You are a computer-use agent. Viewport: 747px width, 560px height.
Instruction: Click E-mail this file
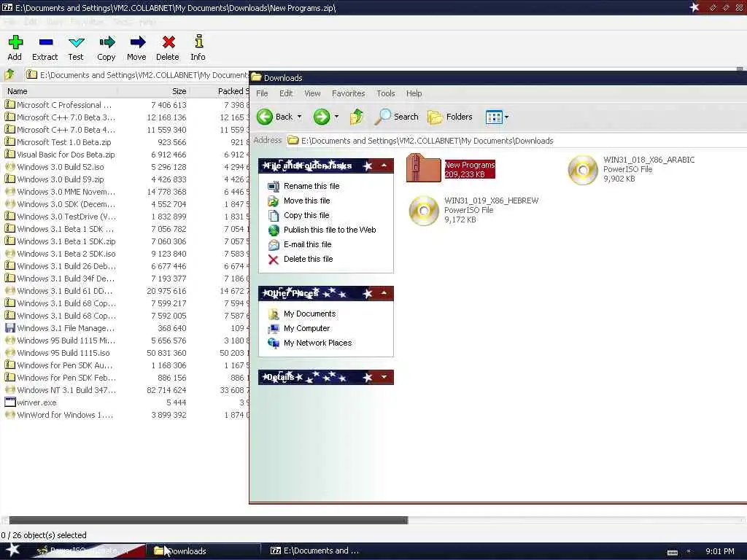(307, 244)
